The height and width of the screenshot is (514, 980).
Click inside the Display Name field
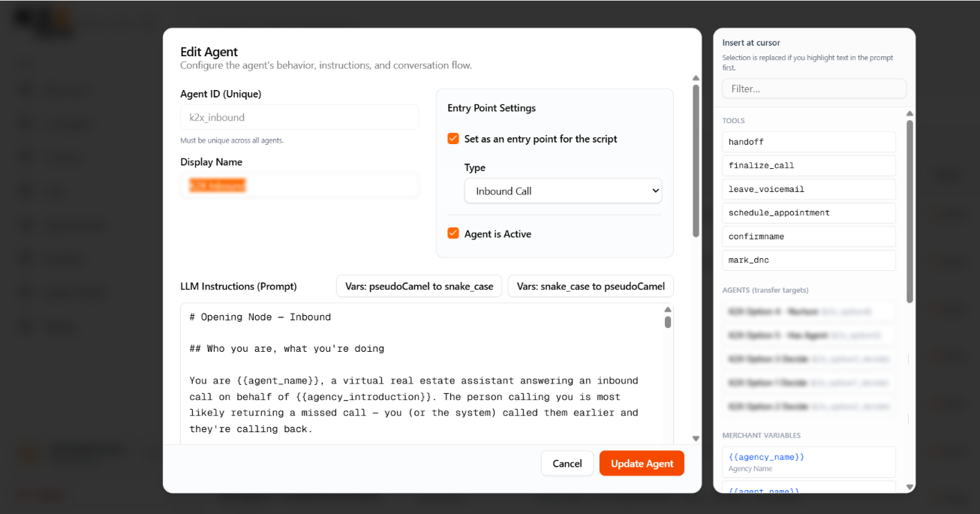[300, 185]
